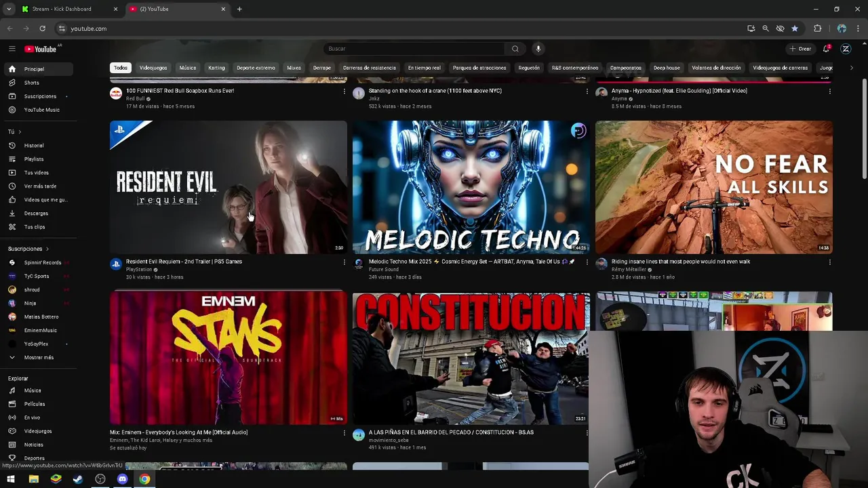Start voice search with microphone icon
Screen dimensions: 868x488
pyautogui.click(x=538, y=49)
